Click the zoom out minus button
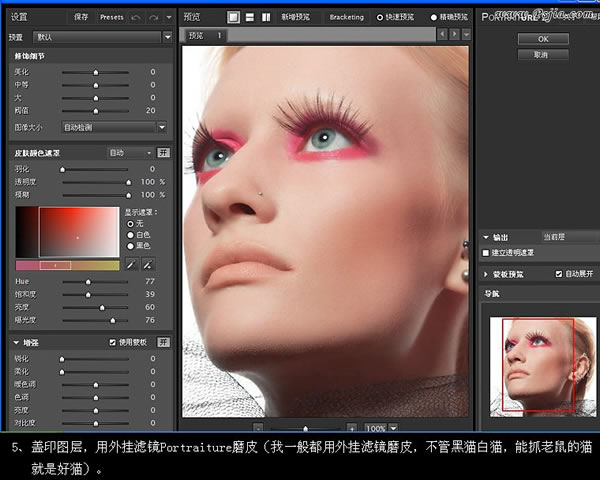Screen dimensions: 600x480 [258, 428]
